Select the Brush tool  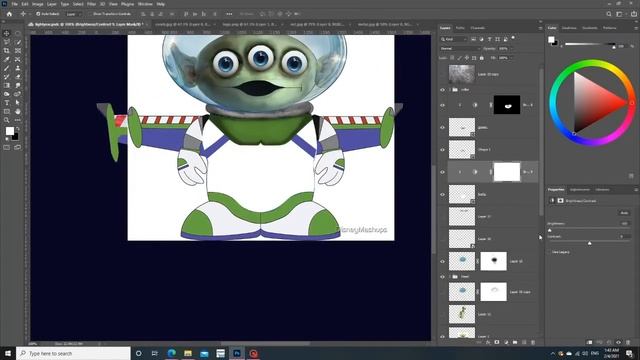click(x=7, y=68)
